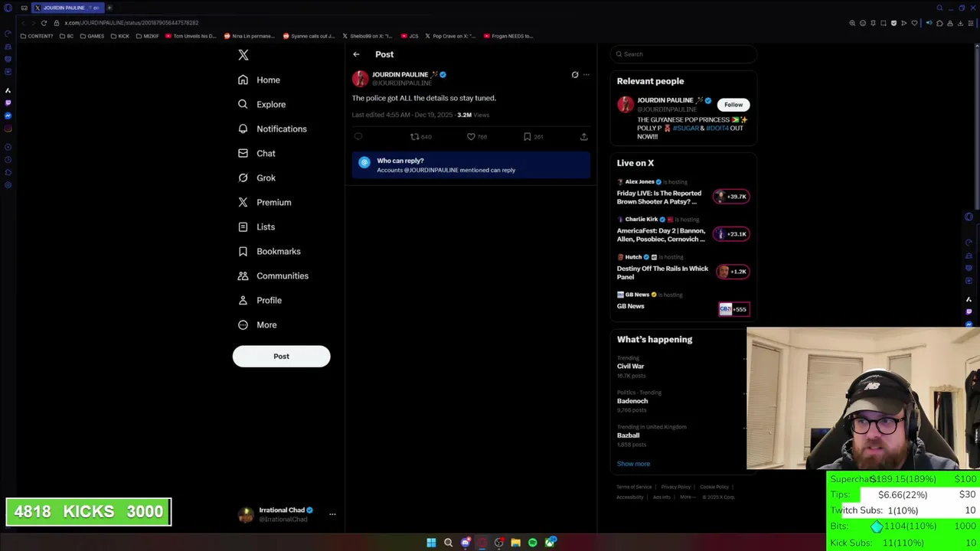Open the #SUGAR hashtag link
Viewport: 980px width, 551px height.
point(686,128)
